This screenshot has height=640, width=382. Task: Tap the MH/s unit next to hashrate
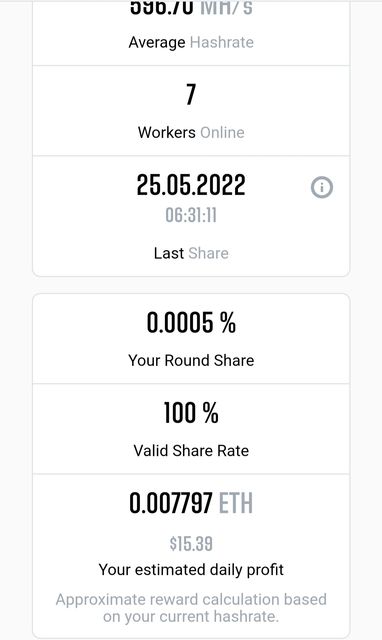pos(227,8)
